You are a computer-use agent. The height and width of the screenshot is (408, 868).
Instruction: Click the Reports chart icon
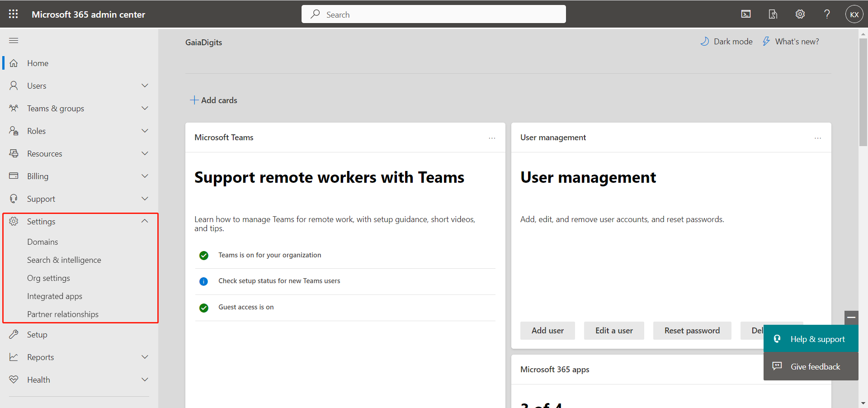(x=14, y=357)
